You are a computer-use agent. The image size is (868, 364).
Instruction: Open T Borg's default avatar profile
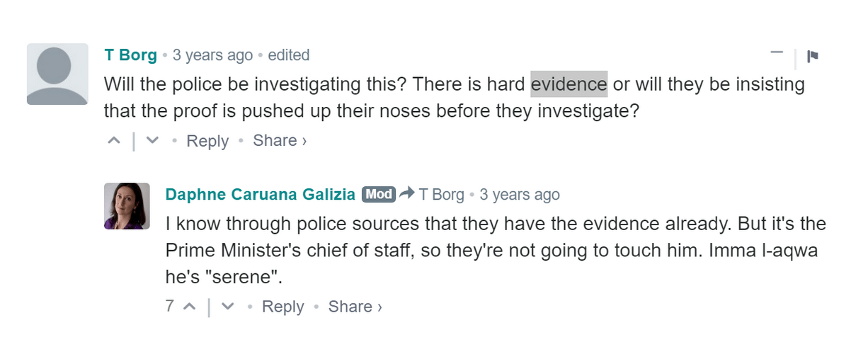point(57,74)
